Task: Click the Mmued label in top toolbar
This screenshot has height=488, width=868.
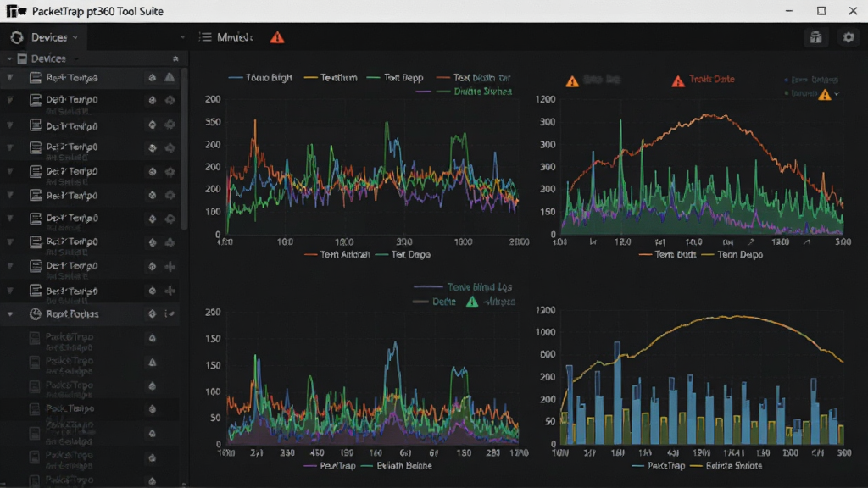Action: click(x=235, y=37)
